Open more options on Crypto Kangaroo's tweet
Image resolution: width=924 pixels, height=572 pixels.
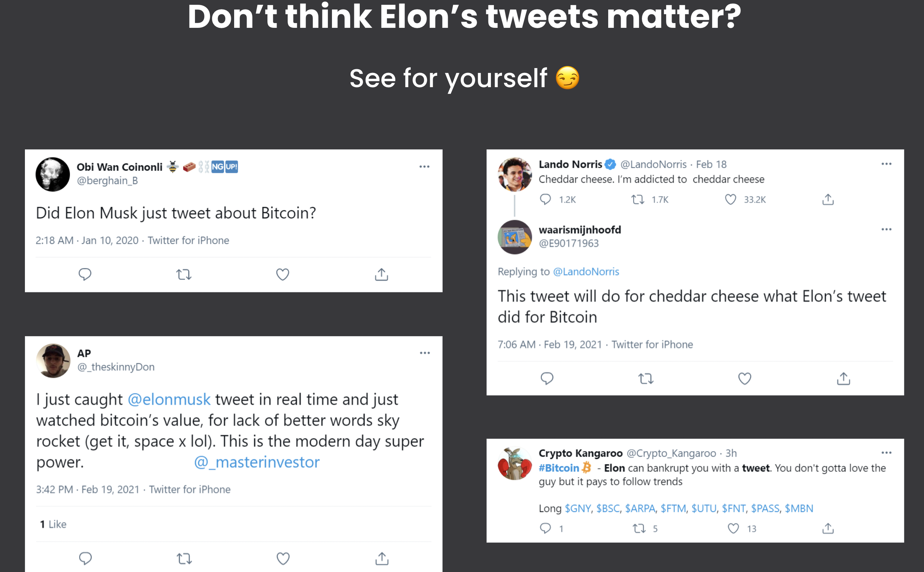(887, 452)
